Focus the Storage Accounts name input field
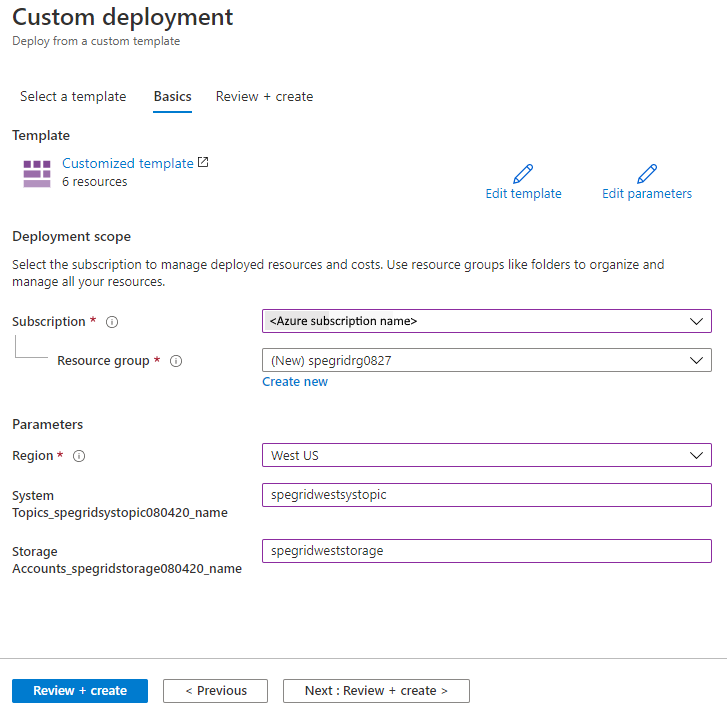The height and width of the screenshot is (718, 727). pyautogui.click(x=486, y=550)
